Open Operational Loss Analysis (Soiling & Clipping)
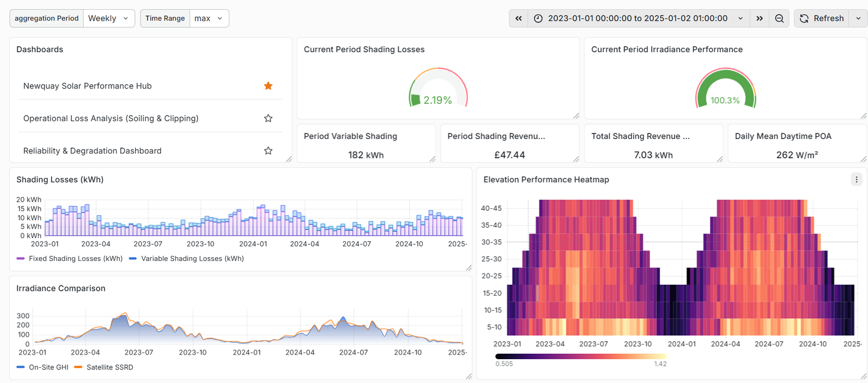 click(111, 118)
